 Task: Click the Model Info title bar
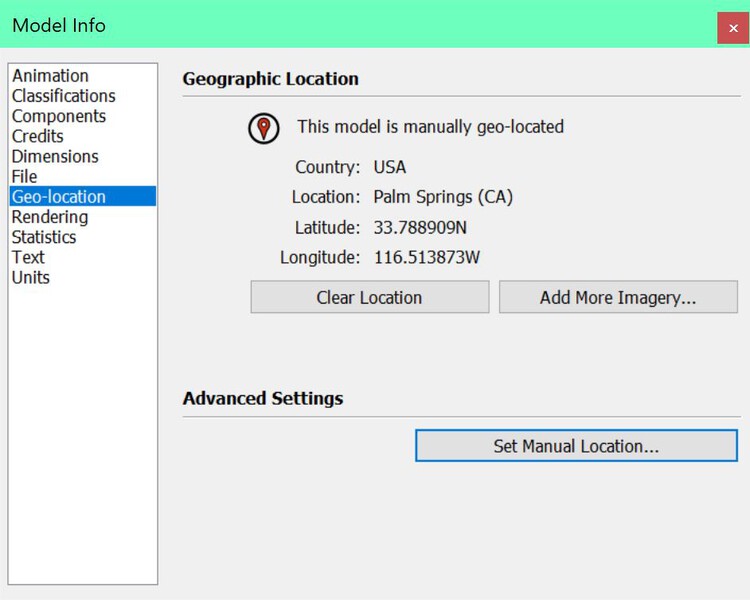pos(358,24)
